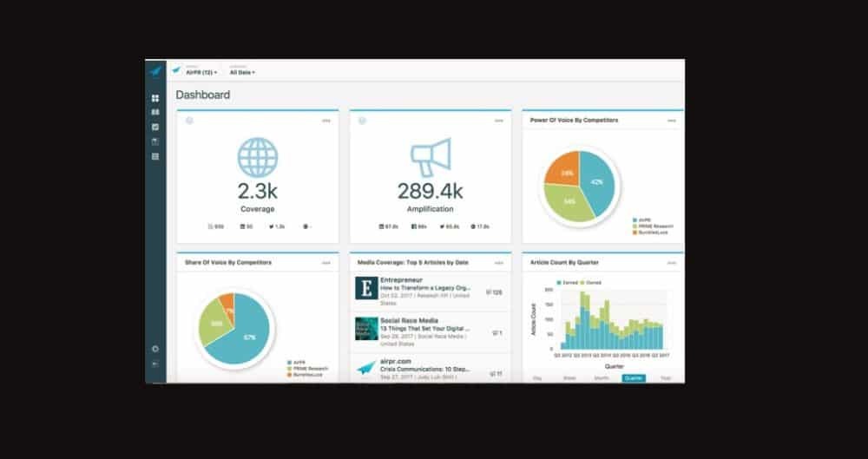Screen dimensions: 868x459
Task: Open options menu on Power Of Voice card
Action: click(672, 121)
